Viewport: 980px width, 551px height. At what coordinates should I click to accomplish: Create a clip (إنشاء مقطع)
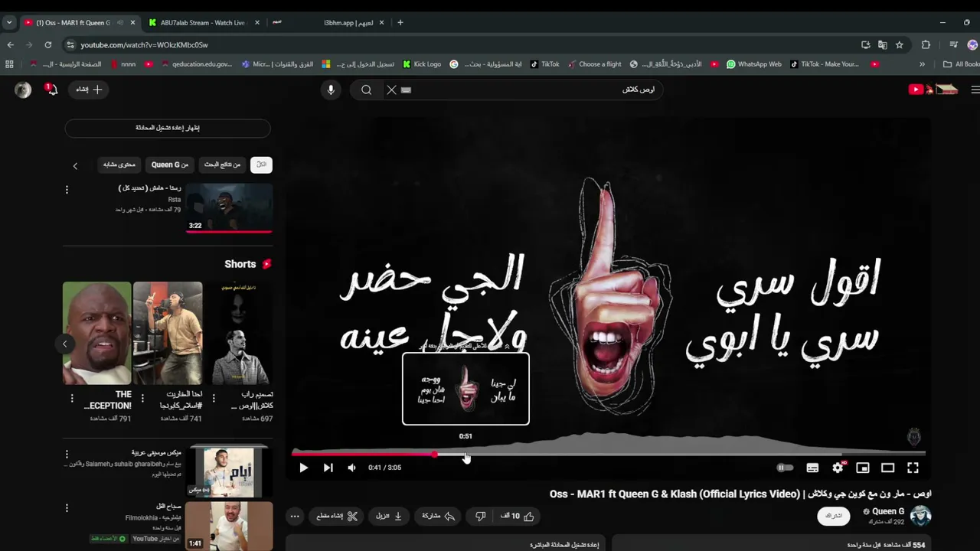(337, 516)
